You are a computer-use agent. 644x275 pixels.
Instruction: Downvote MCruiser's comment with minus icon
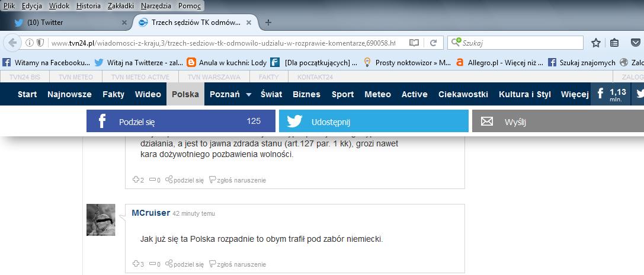pyautogui.click(x=152, y=264)
